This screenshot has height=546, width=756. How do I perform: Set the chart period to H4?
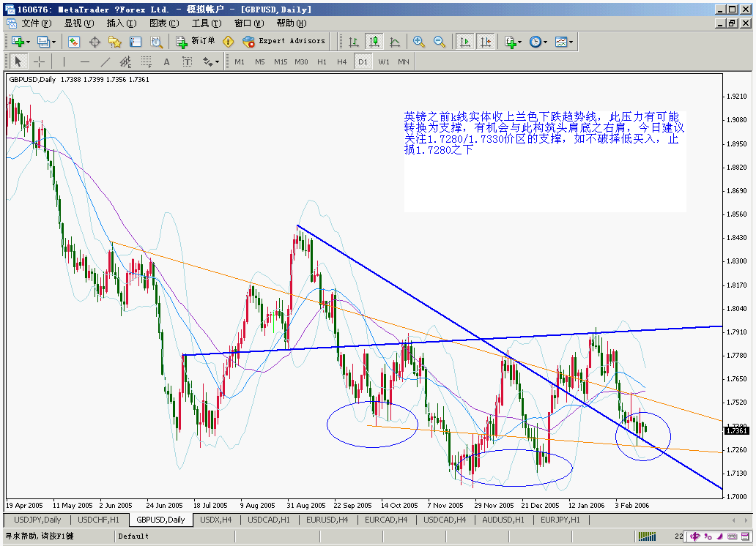pos(342,61)
